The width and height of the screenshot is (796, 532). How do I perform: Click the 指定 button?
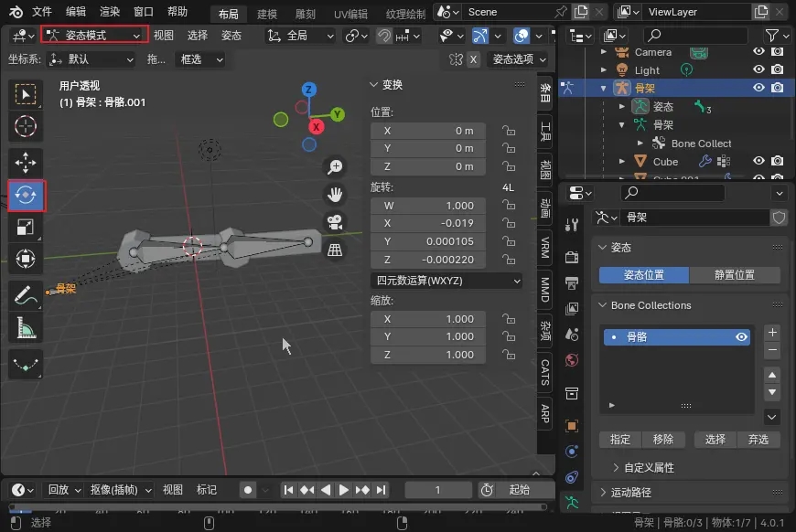click(x=620, y=440)
